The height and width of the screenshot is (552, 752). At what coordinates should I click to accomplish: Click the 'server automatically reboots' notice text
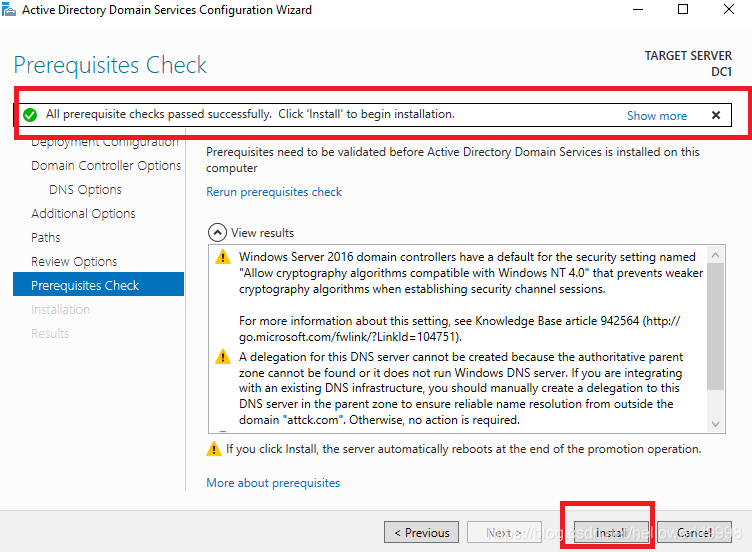(463, 449)
